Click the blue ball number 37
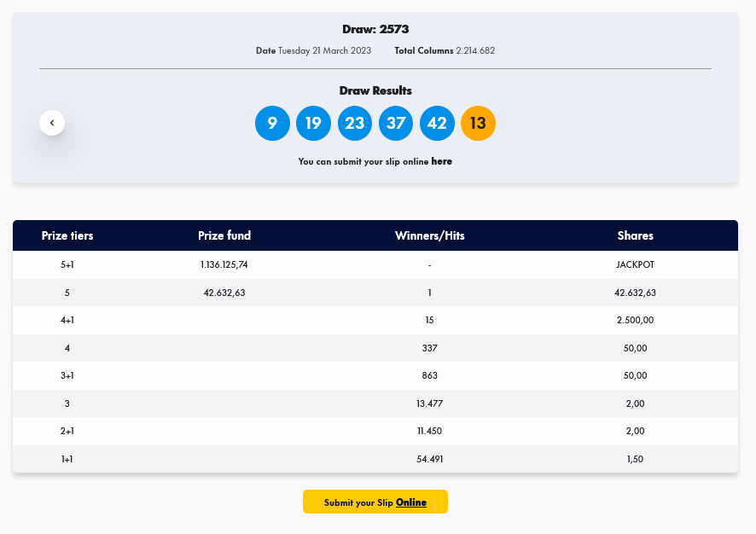The height and width of the screenshot is (534, 756). point(396,124)
